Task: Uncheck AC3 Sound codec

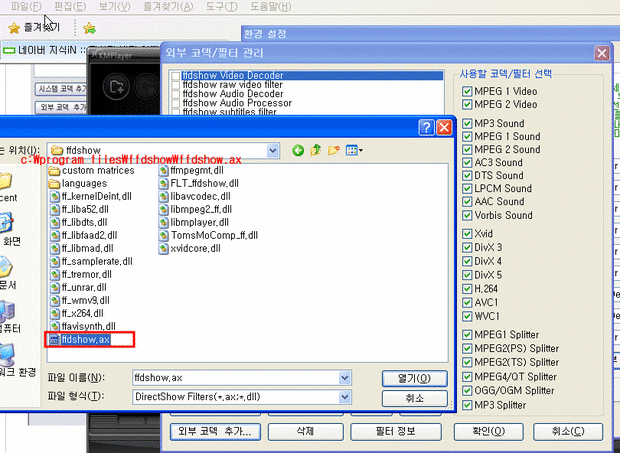Action: (x=467, y=162)
